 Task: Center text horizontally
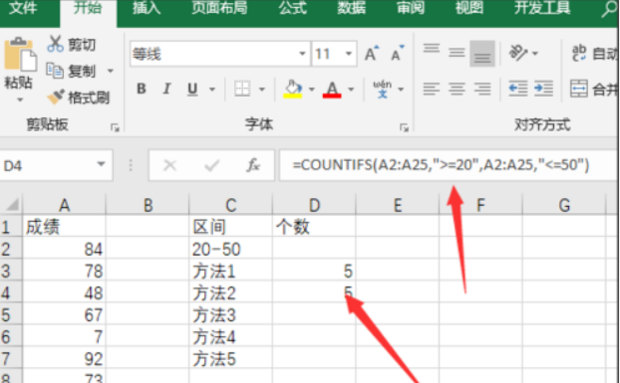(456, 89)
